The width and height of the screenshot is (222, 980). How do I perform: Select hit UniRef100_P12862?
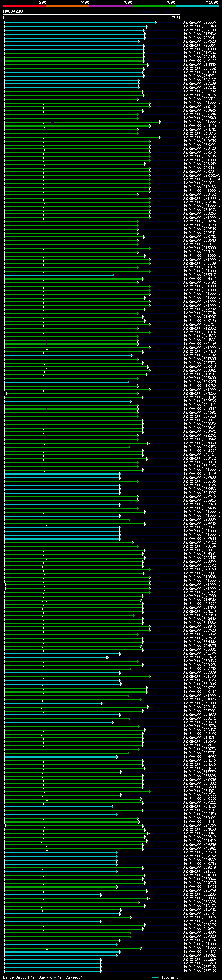point(199,328)
